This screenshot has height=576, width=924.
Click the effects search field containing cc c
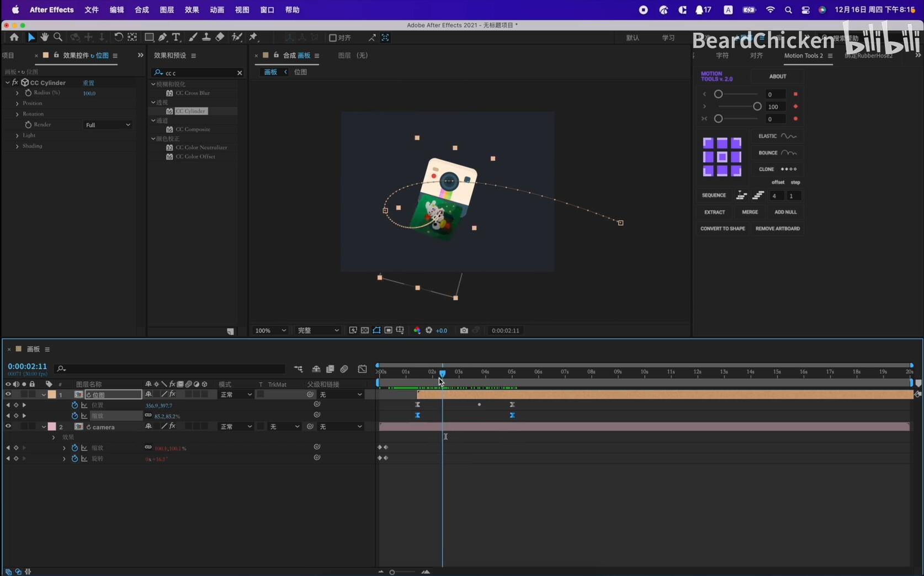tap(198, 73)
